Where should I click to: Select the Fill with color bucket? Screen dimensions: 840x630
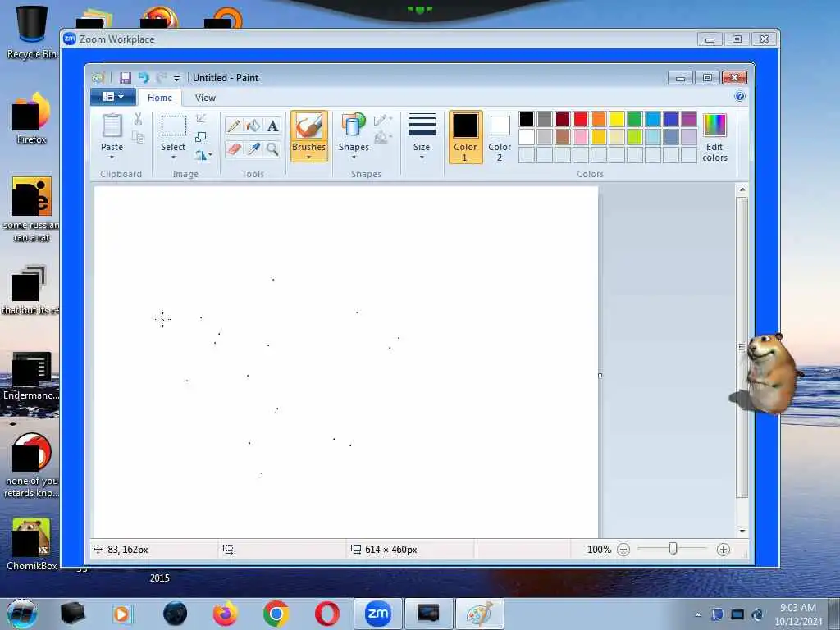tap(253, 126)
